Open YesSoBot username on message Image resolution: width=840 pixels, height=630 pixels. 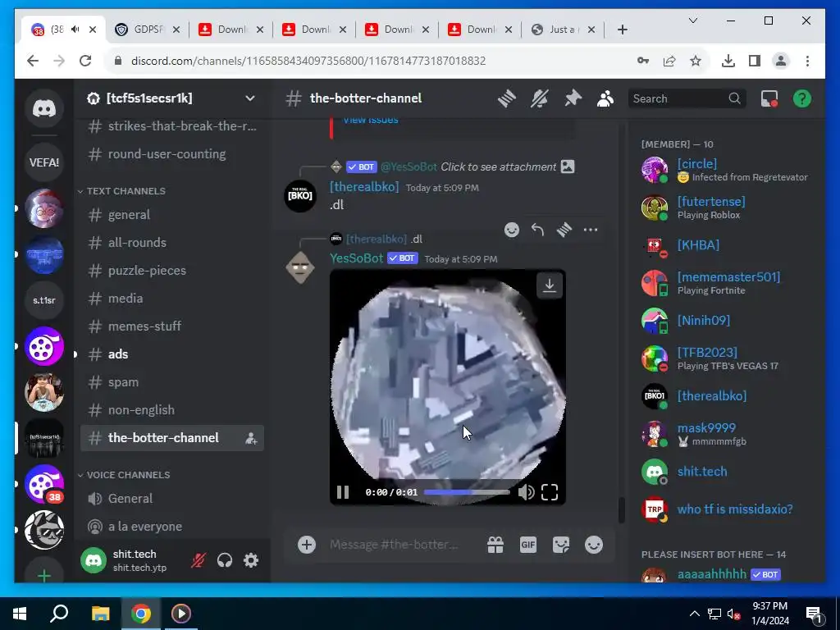[x=356, y=258]
